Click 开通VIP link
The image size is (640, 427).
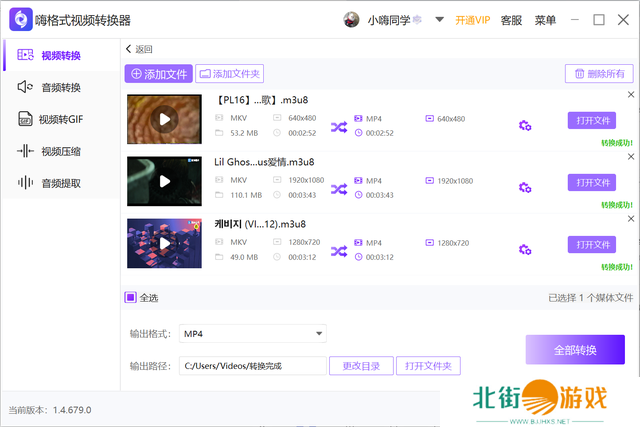tap(473, 20)
